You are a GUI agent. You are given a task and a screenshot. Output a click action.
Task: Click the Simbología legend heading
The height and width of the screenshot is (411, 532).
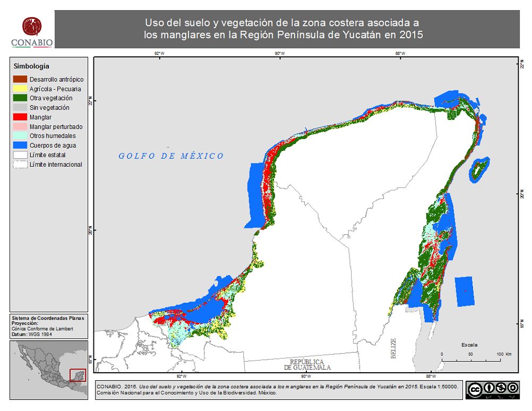[x=31, y=66]
